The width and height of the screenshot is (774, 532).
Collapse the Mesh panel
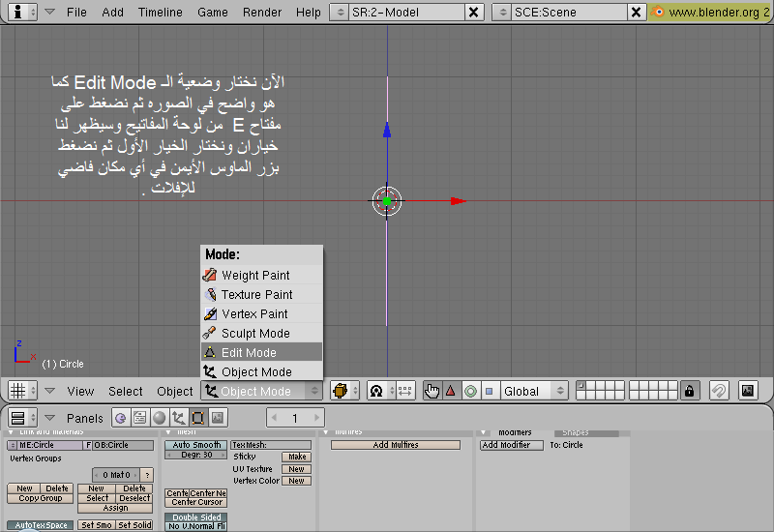[168, 432]
